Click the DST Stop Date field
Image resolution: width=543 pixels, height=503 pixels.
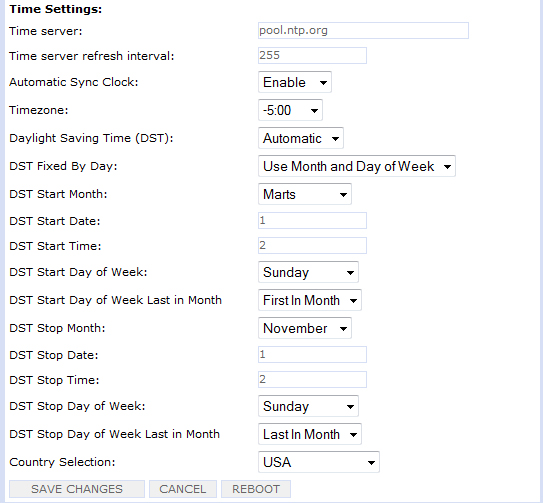click(x=312, y=354)
